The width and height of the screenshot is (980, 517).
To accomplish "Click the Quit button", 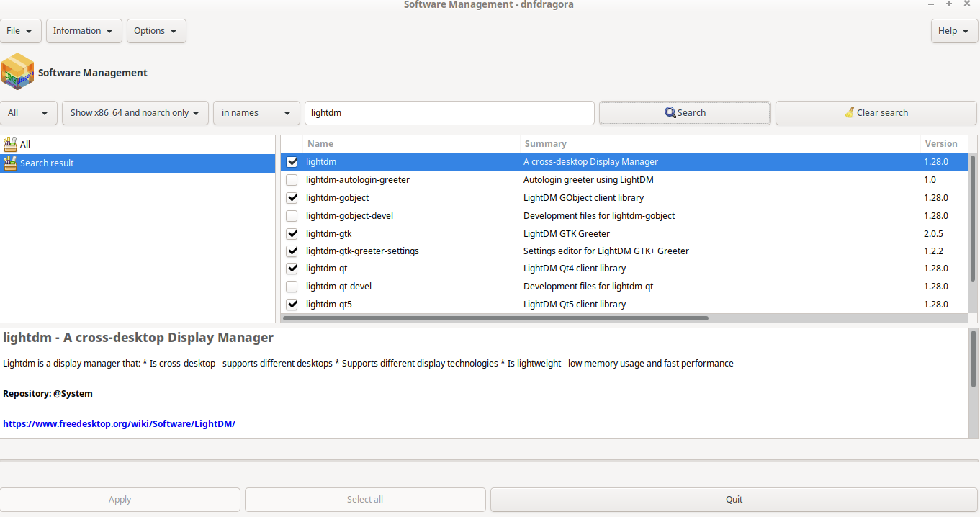I will 734,500.
